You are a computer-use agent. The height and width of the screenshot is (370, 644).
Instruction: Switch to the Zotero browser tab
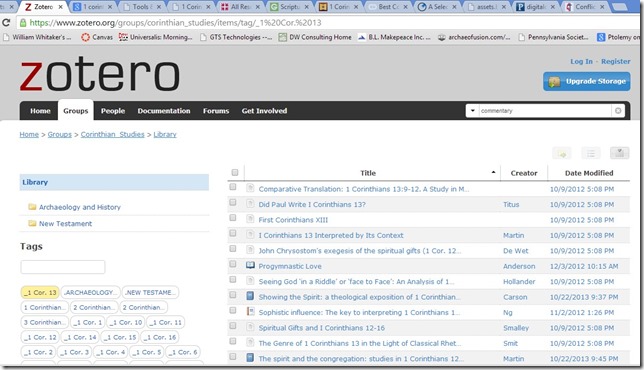point(43,7)
